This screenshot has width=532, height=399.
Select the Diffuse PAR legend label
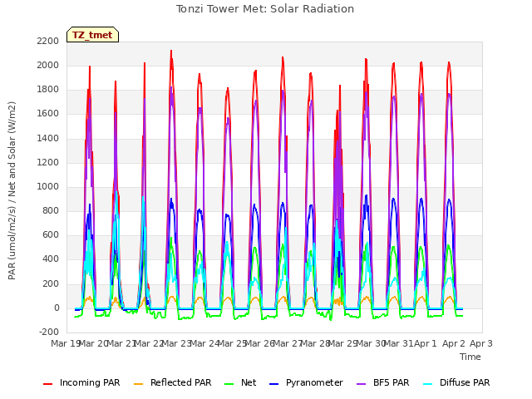coord(465,382)
